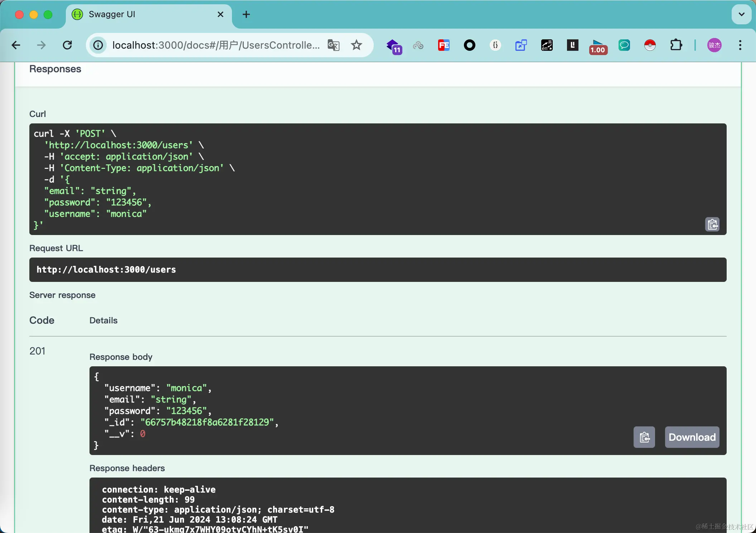The width and height of the screenshot is (756, 533).
Task: Open the purple extension with 11 badge
Action: pos(394,46)
